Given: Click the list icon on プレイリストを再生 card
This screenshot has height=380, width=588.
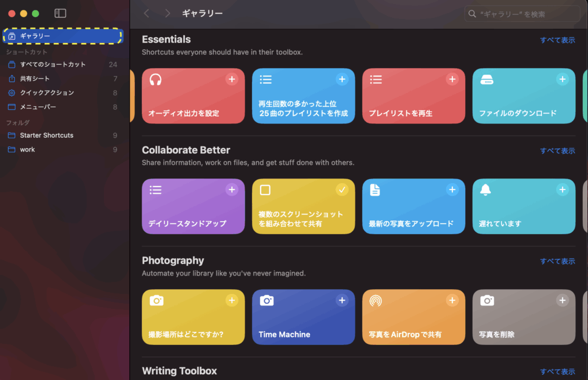Looking at the screenshot, I should click(376, 79).
